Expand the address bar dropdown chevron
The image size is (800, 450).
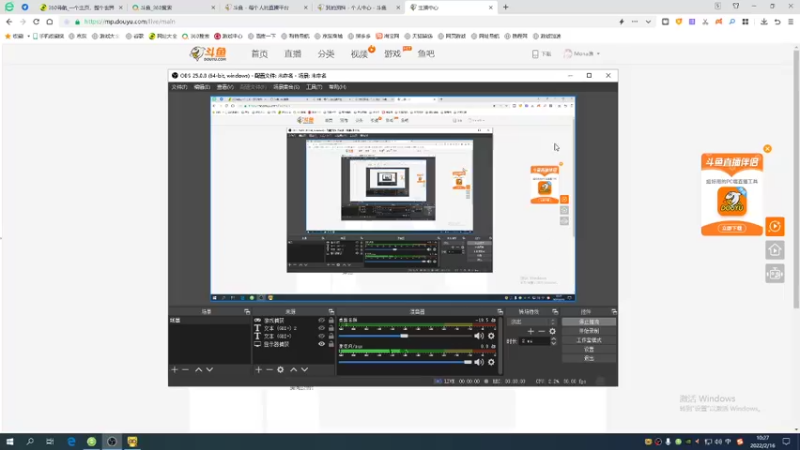point(648,22)
